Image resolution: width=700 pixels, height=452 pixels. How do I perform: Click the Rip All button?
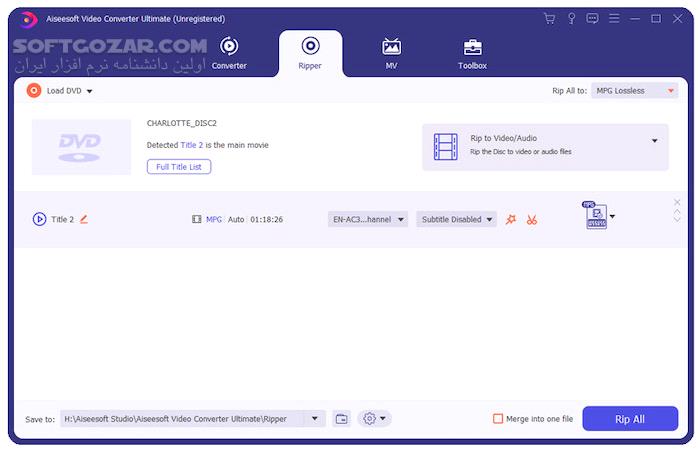point(630,419)
